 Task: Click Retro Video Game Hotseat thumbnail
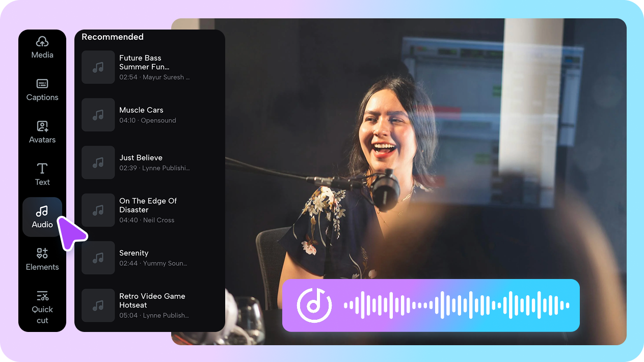tap(98, 305)
